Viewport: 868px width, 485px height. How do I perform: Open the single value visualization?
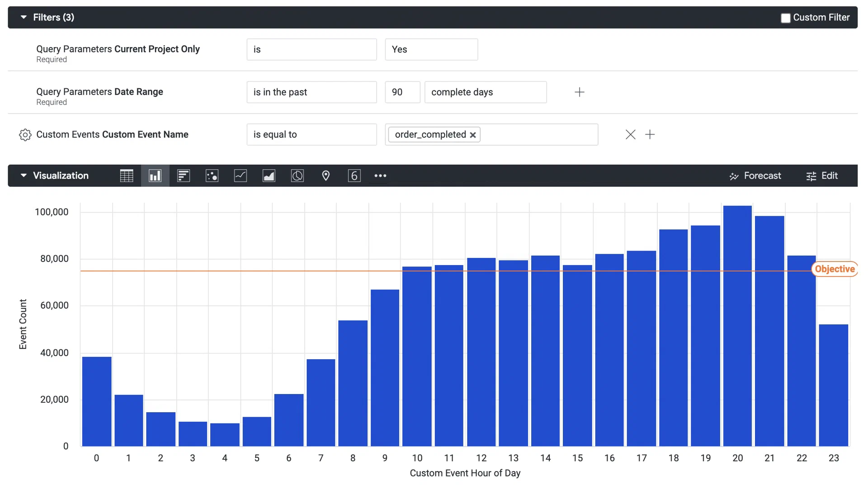point(354,176)
